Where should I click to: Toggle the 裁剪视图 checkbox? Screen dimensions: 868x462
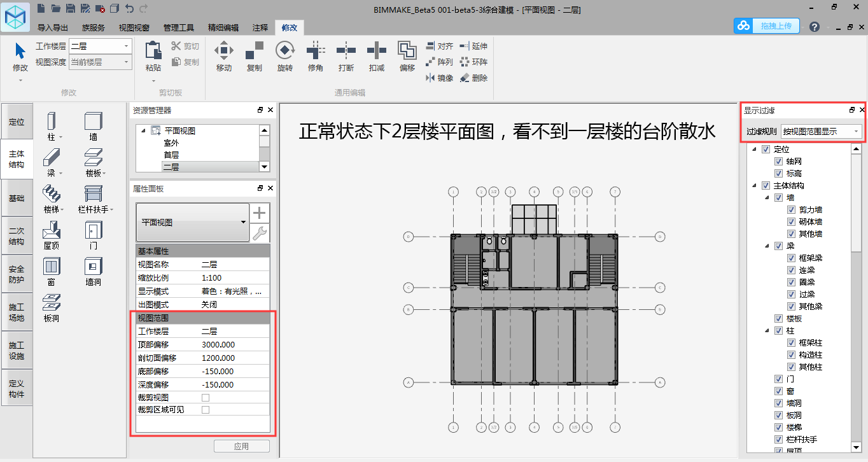[x=206, y=398]
